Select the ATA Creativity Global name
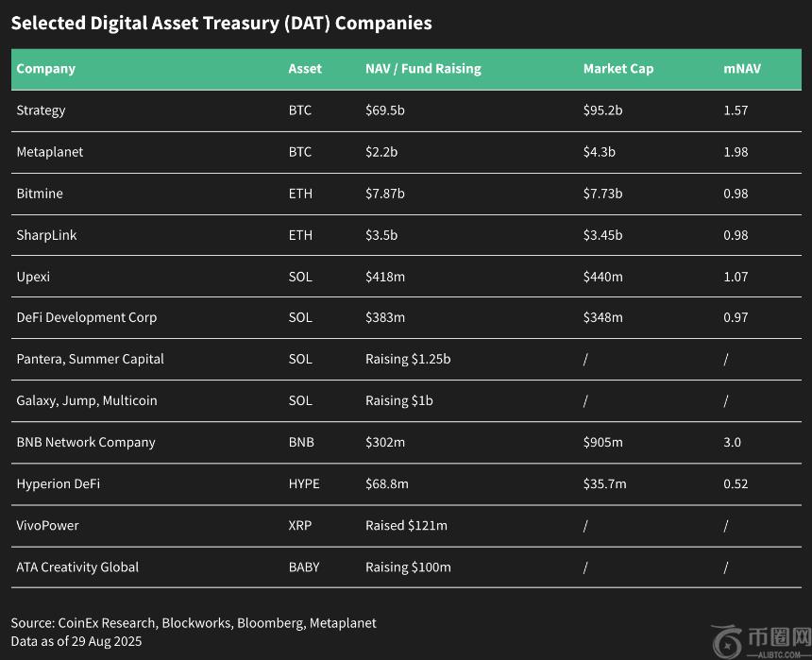Image resolution: width=812 pixels, height=660 pixels. click(x=77, y=567)
